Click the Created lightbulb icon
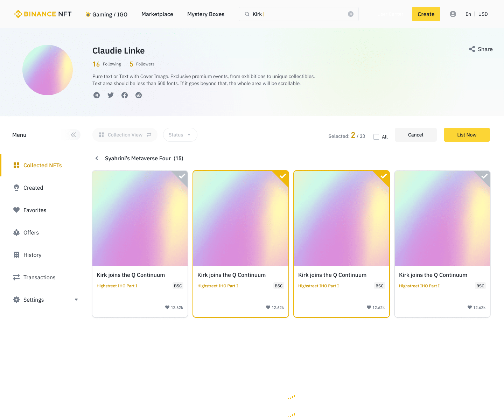 16,188
